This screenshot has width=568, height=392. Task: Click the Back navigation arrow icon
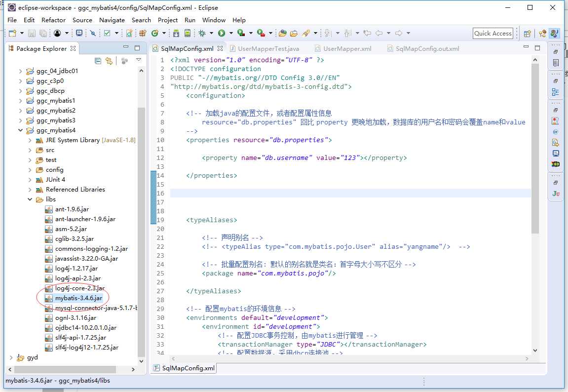379,34
